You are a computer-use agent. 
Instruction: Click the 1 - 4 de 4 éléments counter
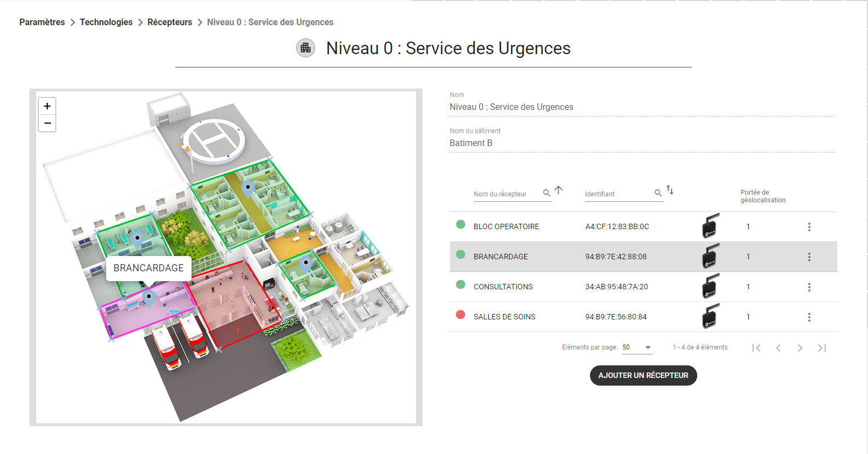[700, 347]
